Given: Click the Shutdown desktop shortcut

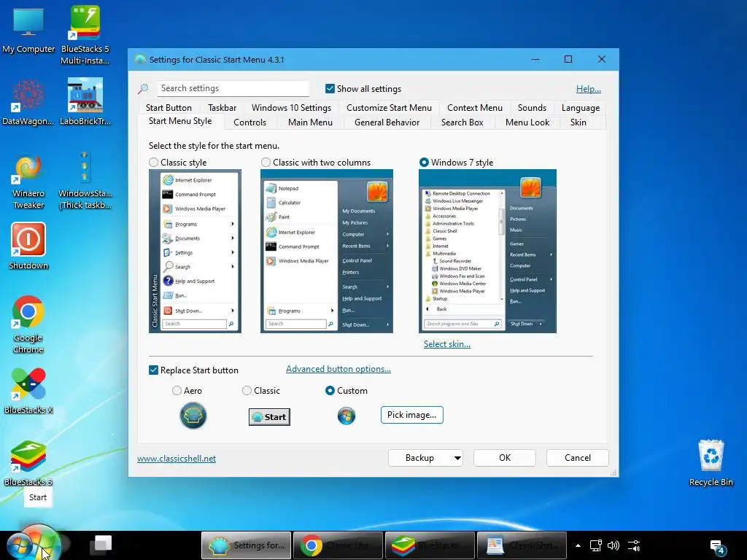Looking at the screenshot, I should tap(28, 246).
